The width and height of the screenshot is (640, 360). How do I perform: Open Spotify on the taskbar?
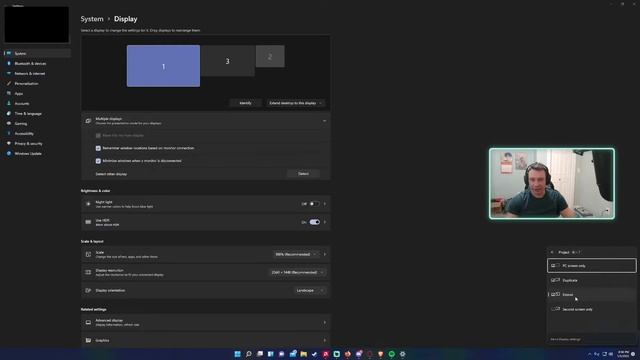click(391, 354)
